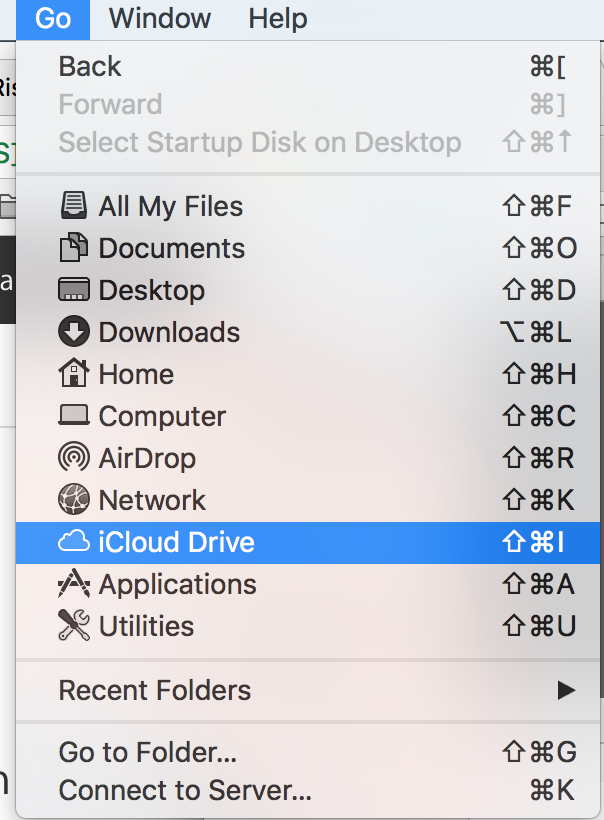This screenshot has height=820, width=604.
Task: Open the Recent Folders entry
Action: pyautogui.click(x=155, y=690)
